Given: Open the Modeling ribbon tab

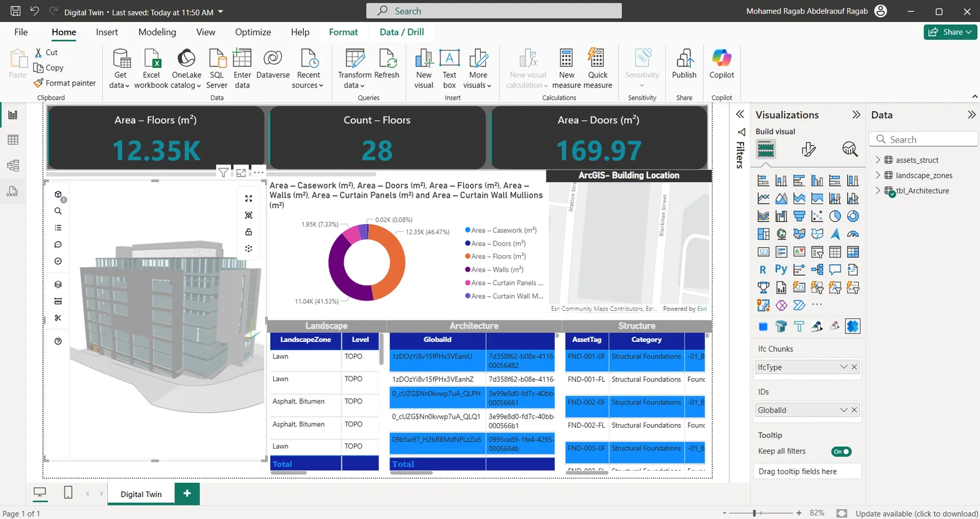Looking at the screenshot, I should [157, 32].
